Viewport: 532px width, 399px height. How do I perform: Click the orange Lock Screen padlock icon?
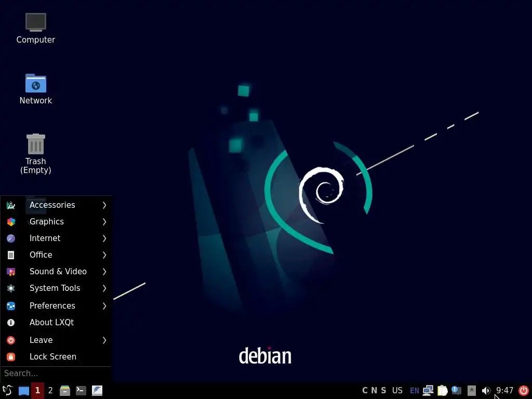coord(11,356)
